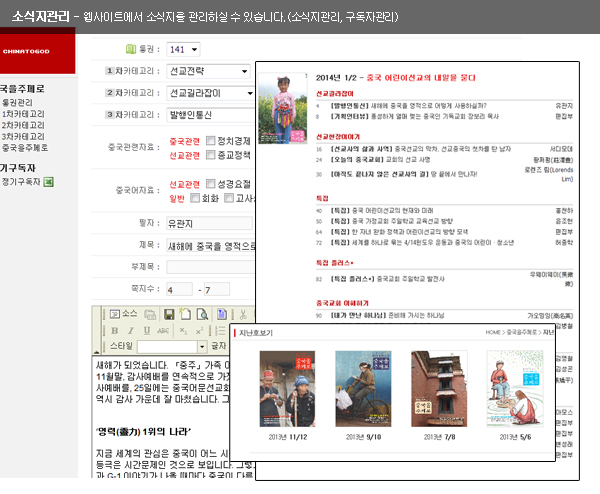Apply underline formatting in editor
The image size is (600, 494).
coord(147,330)
